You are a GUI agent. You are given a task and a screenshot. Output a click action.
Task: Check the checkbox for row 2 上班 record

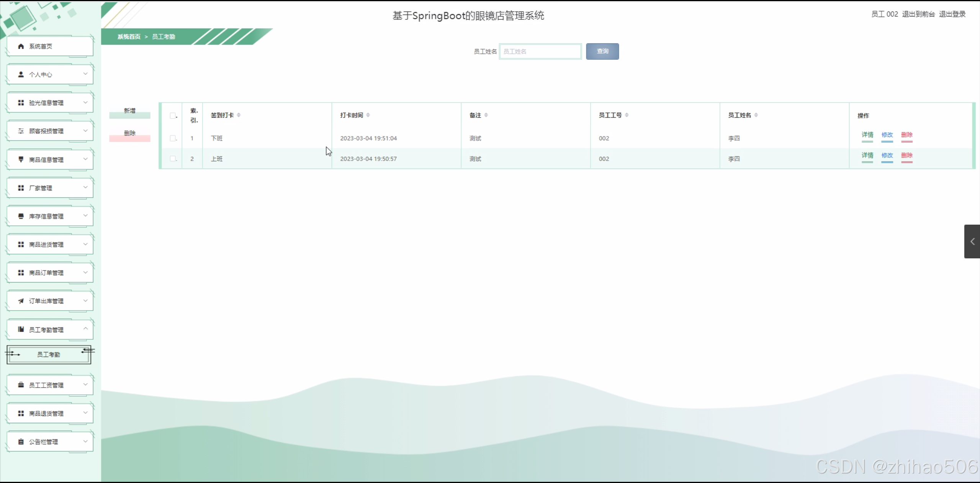[173, 158]
